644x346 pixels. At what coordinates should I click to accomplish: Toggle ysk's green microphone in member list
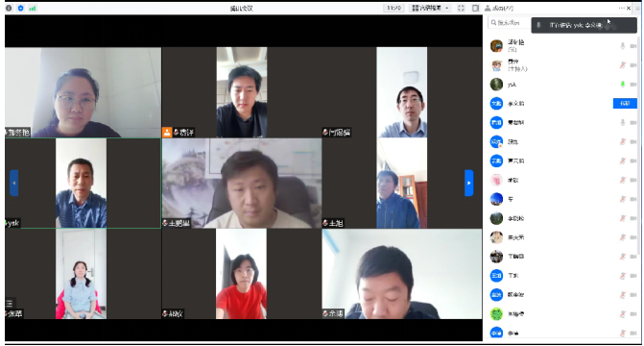tap(623, 84)
